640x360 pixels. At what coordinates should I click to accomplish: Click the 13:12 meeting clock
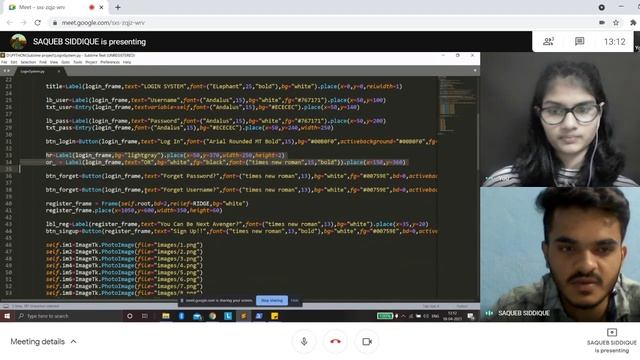[614, 42]
